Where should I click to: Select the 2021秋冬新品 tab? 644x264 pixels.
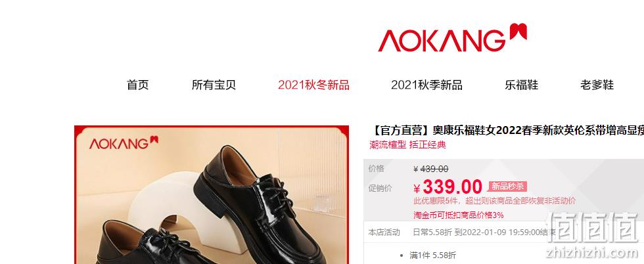(314, 85)
